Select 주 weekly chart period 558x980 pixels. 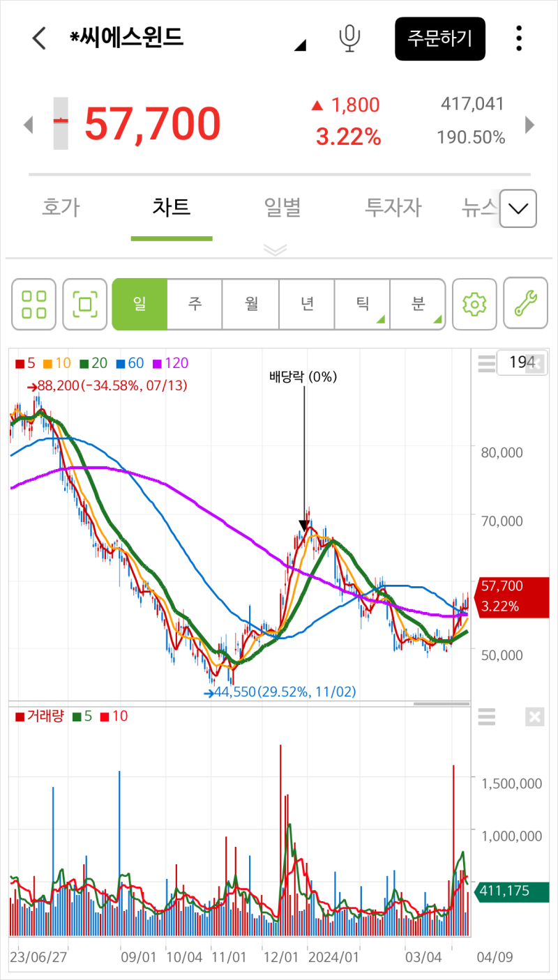195,305
